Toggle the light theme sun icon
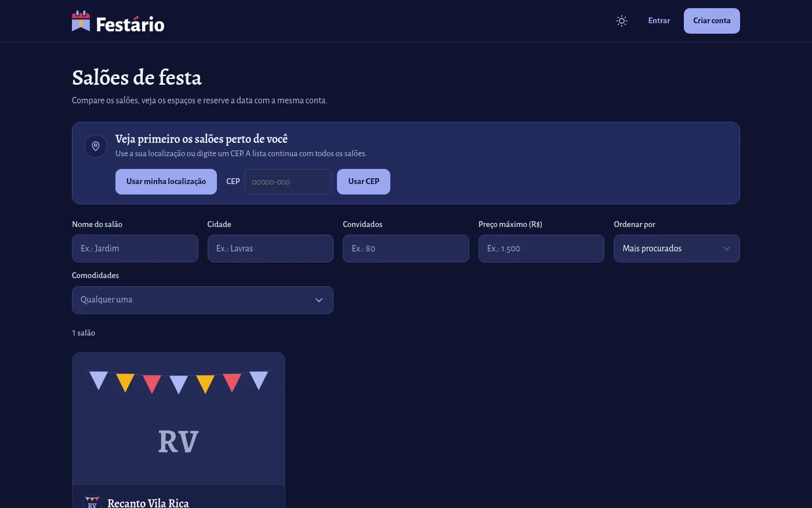 [x=622, y=21]
